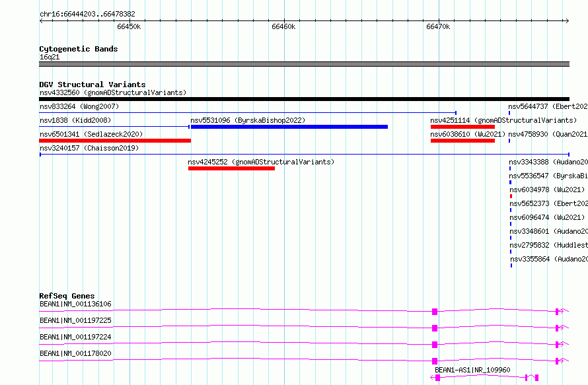Select the nsv3343388 (Audano) label
This screenshot has height=385, width=588.
548,162
